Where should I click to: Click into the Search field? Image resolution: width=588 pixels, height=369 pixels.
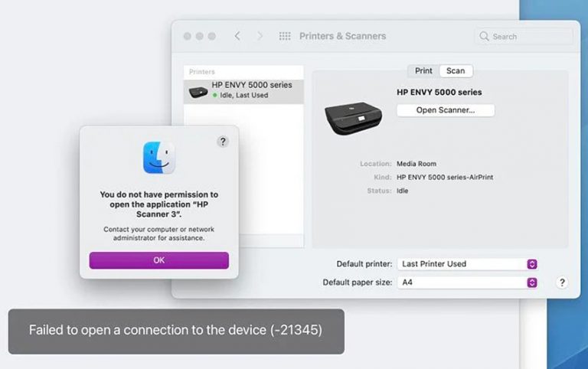[524, 37]
